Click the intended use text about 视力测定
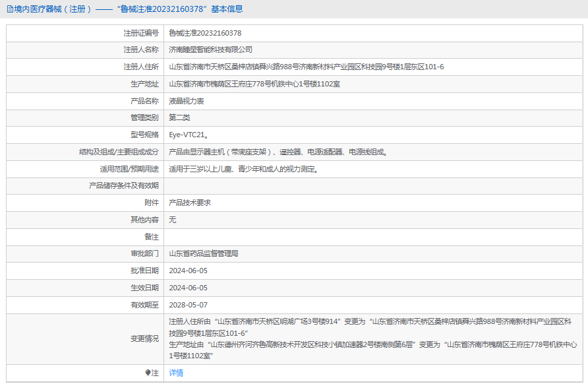 point(244,169)
